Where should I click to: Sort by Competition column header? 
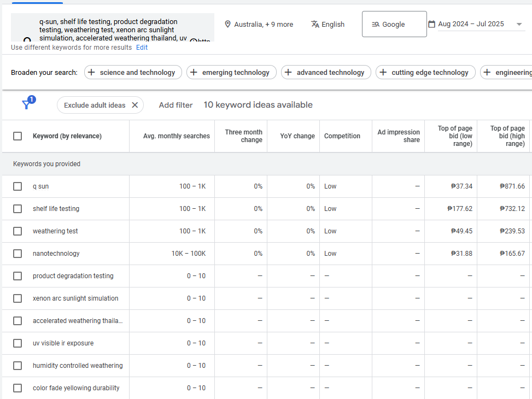click(x=342, y=136)
